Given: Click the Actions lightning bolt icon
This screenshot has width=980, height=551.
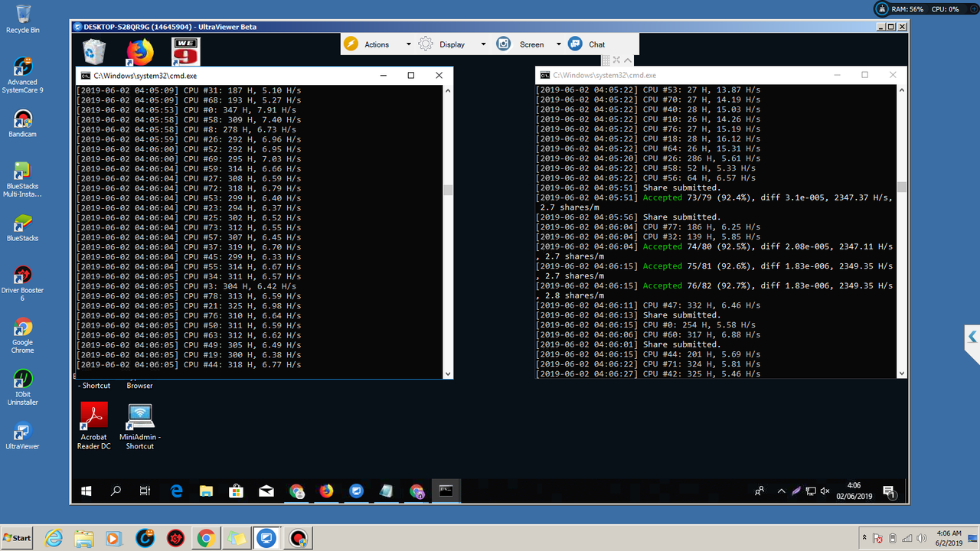Looking at the screenshot, I should (351, 44).
